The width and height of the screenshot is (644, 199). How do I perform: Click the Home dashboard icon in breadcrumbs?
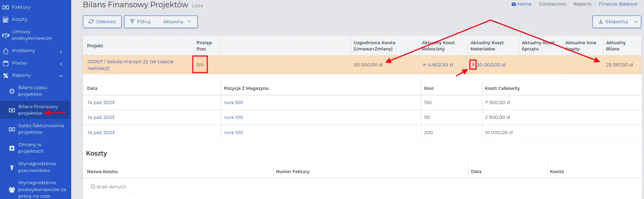(x=514, y=4)
